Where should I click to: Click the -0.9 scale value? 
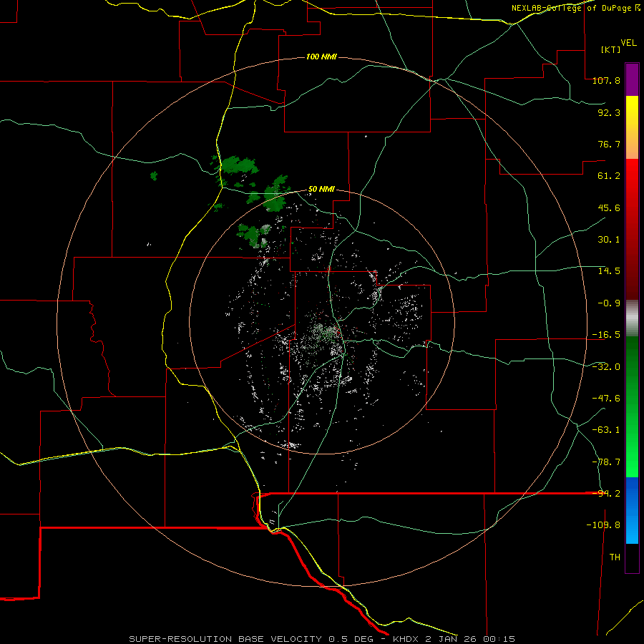(609, 303)
